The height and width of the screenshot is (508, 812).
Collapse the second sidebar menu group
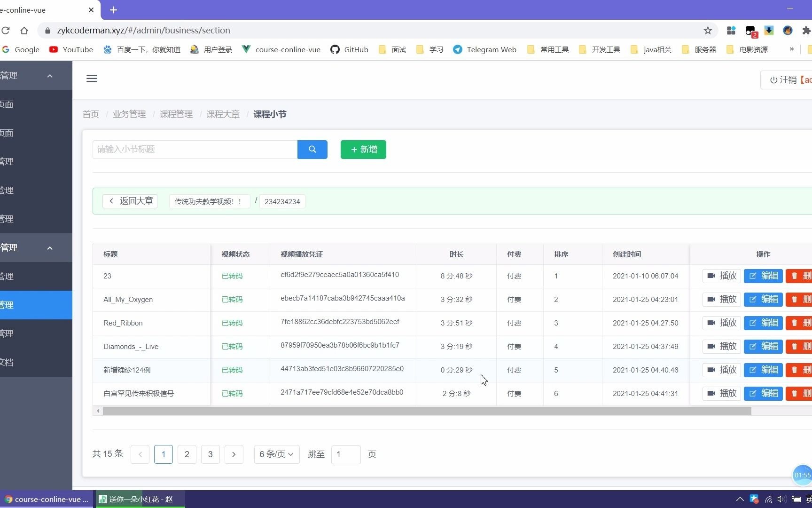coord(50,248)
